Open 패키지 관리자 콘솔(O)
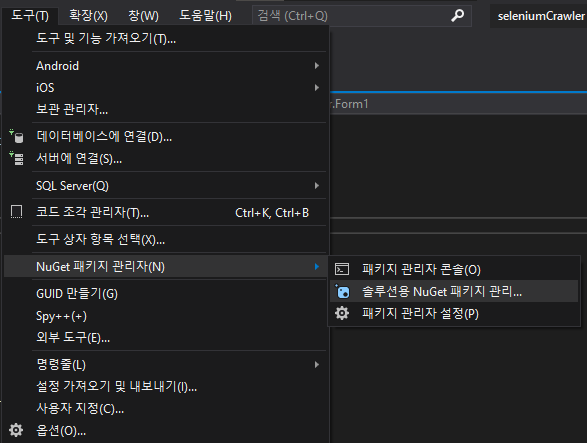Image resolution: width=587 pixels, height=443 pixels. pyautogui.click(x=454, y=269)
